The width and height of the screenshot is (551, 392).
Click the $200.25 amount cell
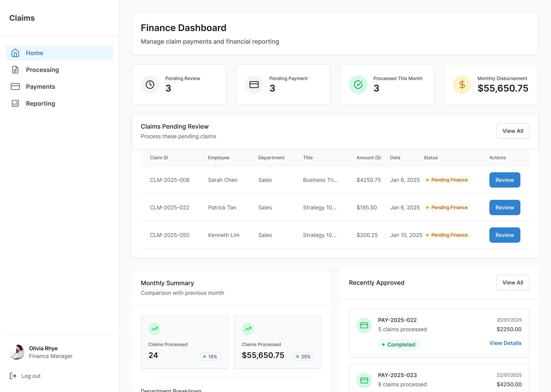367,235
